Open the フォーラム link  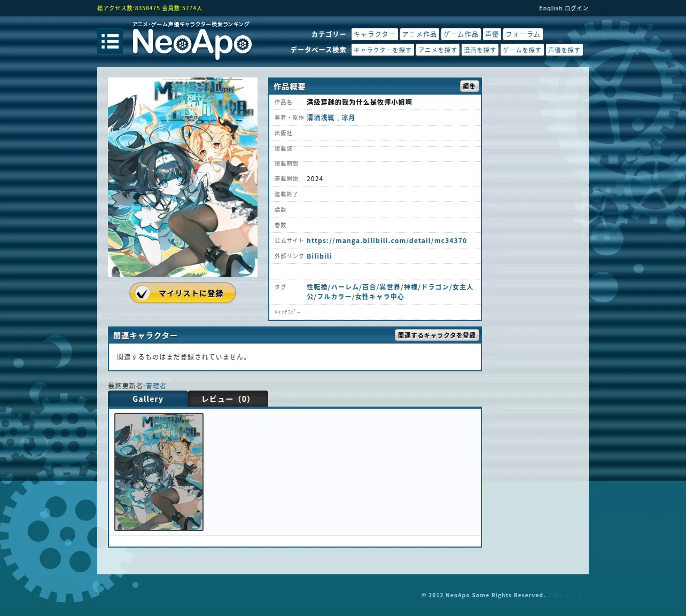click(x=523, y=34)
